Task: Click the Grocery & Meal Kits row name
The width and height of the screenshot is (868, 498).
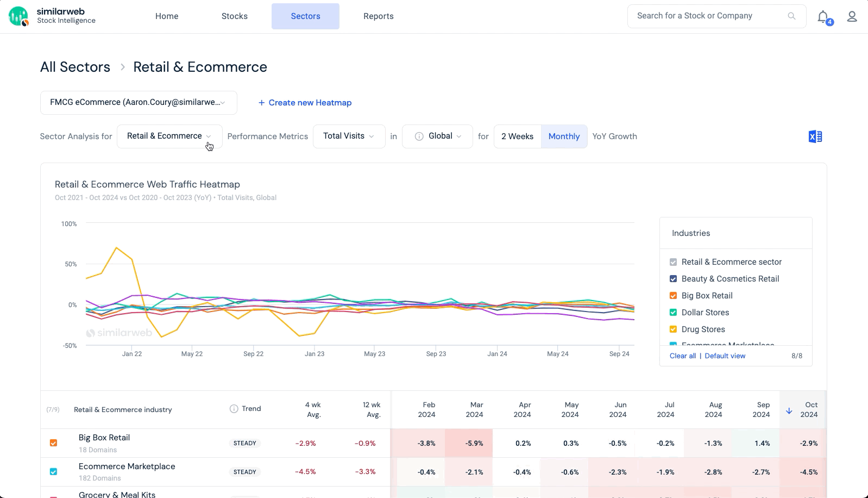Action: click(x=117, y=495)
